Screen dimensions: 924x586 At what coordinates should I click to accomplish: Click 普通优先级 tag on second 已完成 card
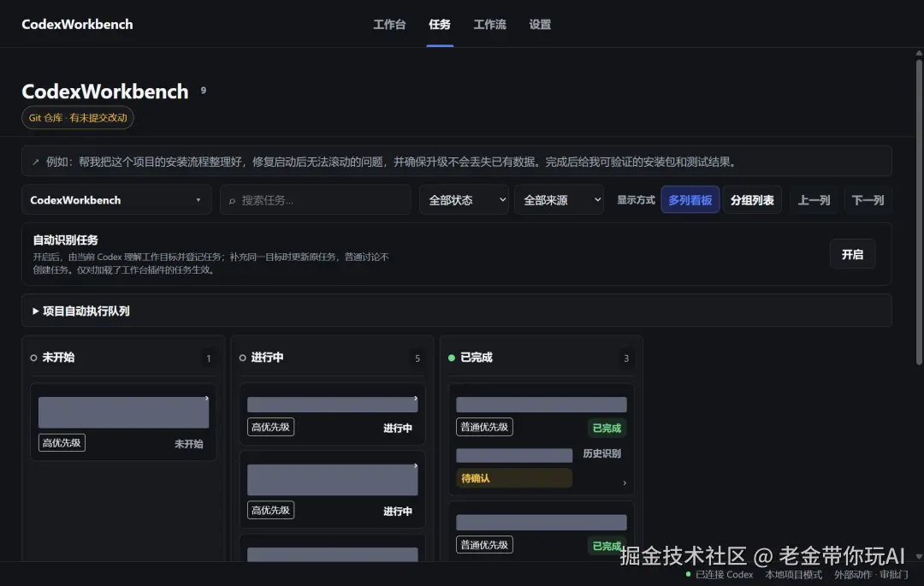(484, 545)
